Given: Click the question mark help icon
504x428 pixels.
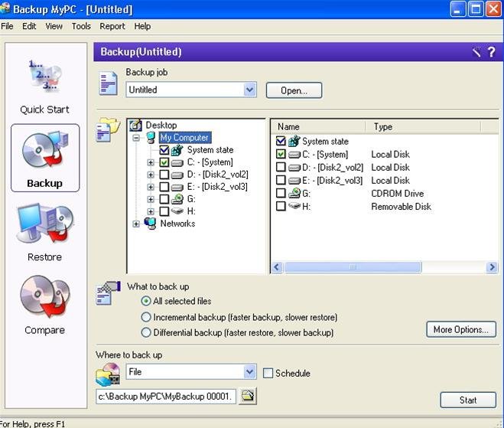Looking at the screenshot, I should 491,52.
